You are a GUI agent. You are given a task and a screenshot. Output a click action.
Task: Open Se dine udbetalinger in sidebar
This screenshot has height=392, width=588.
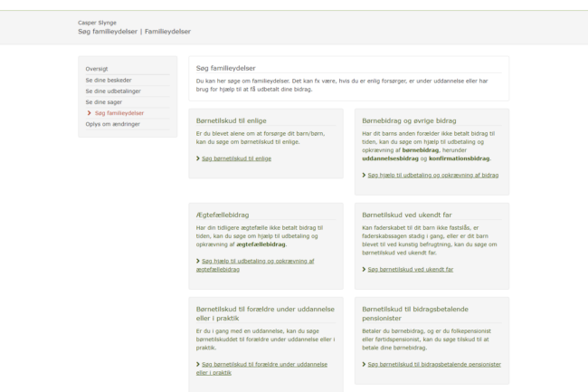pos(113,91)
